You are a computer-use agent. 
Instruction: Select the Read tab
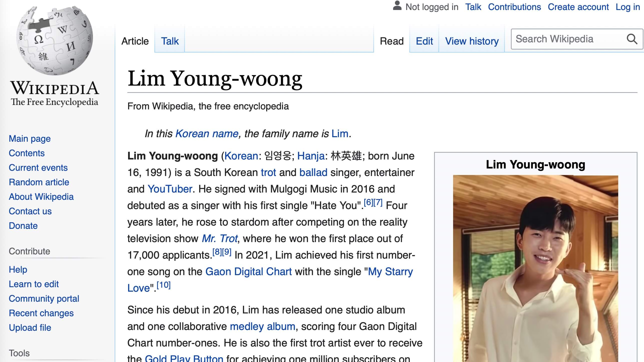392,41
